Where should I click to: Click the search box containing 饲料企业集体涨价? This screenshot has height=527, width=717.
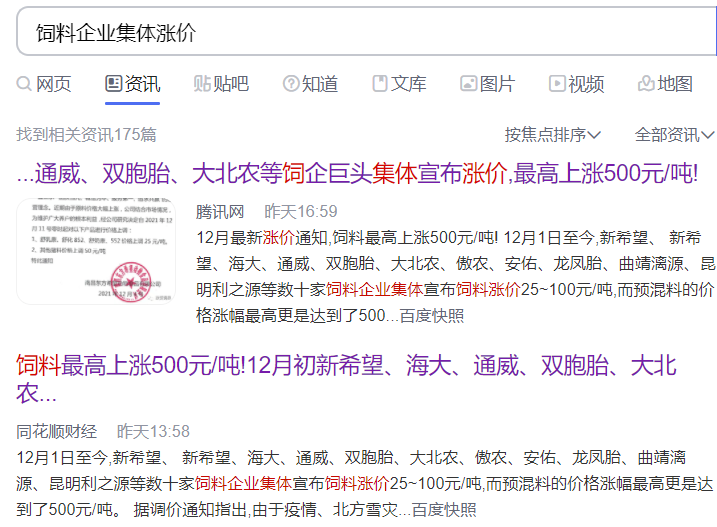pyautogui.click(x=366, y=32)
